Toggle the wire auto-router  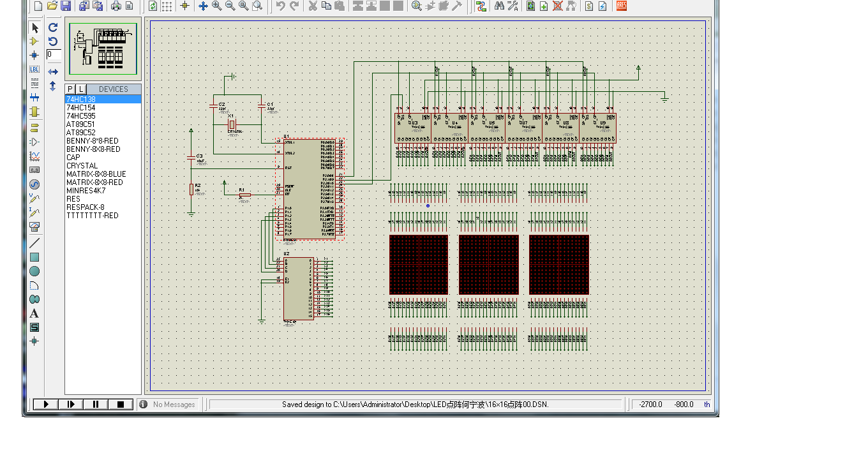pyautogui.click(x=481, y=6)
